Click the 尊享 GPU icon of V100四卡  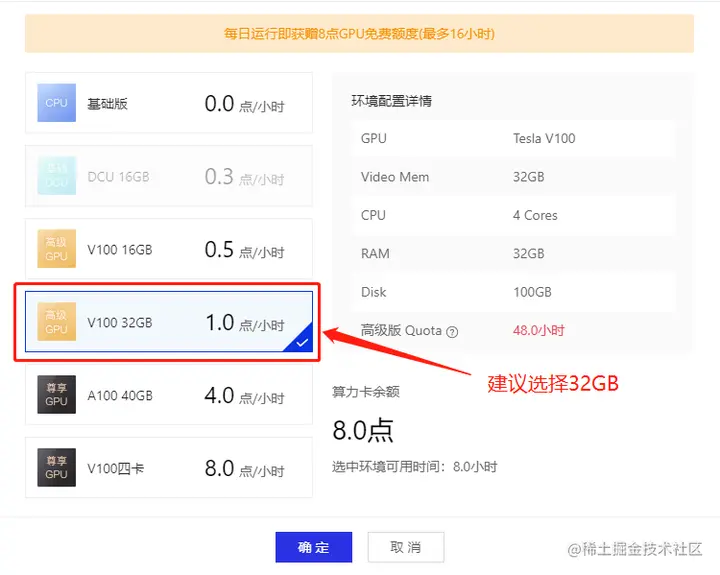(56, 468)
